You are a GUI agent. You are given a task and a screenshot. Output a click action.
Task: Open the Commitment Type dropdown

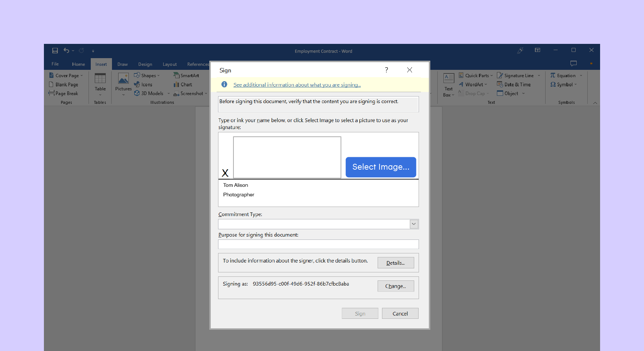[x=413, y=224]
